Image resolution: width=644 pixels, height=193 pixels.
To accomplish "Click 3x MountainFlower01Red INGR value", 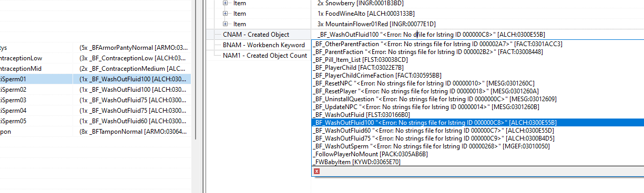I will (x=376, y=24).
